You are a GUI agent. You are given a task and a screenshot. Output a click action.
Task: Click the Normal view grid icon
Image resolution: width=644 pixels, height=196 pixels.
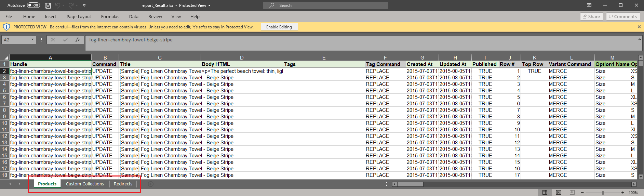[545, 192]
